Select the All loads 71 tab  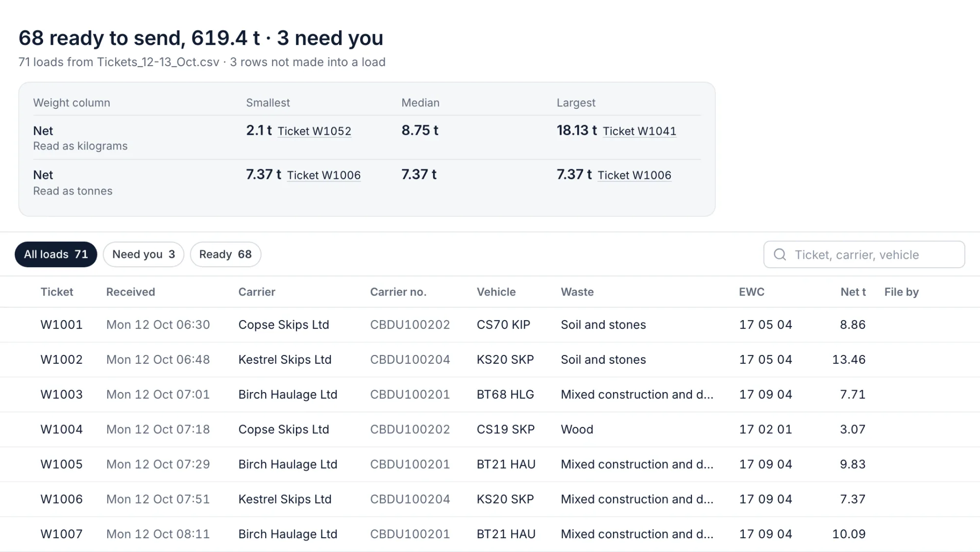(56, 254)
